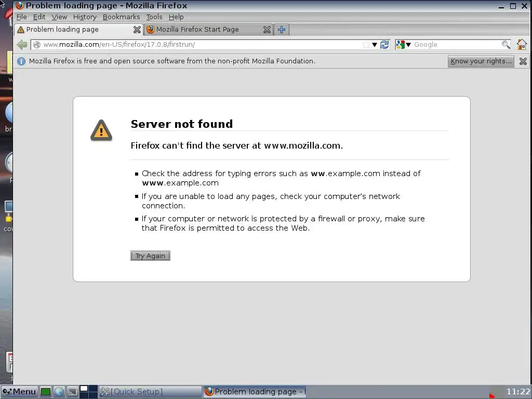Maximize the Firefox window
Screen dimensions: 532x399
coord(513,6)
